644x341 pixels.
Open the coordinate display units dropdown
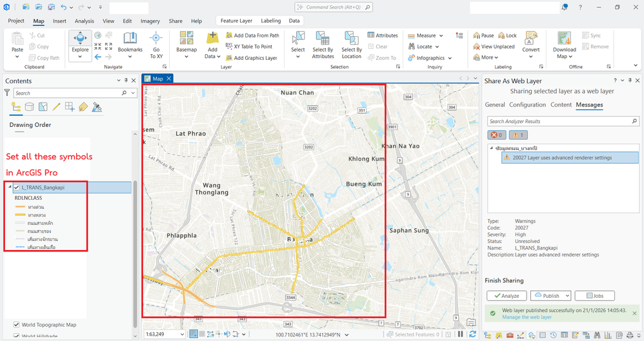(x=347, y=335)
